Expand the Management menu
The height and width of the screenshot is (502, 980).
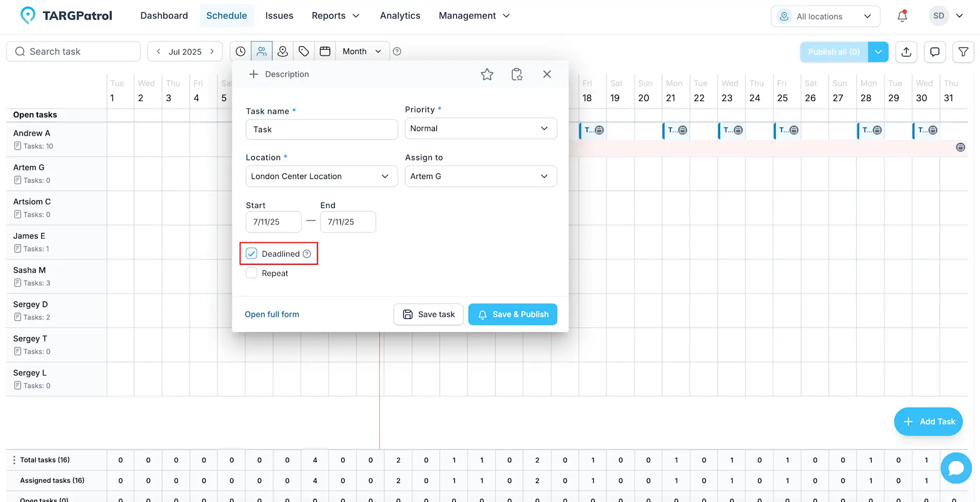474,16
